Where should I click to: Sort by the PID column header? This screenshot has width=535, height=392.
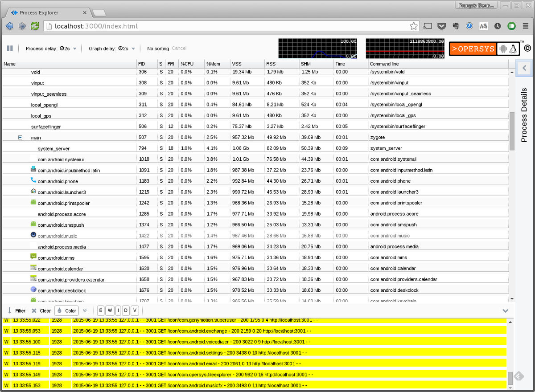(x=147, y=64)
